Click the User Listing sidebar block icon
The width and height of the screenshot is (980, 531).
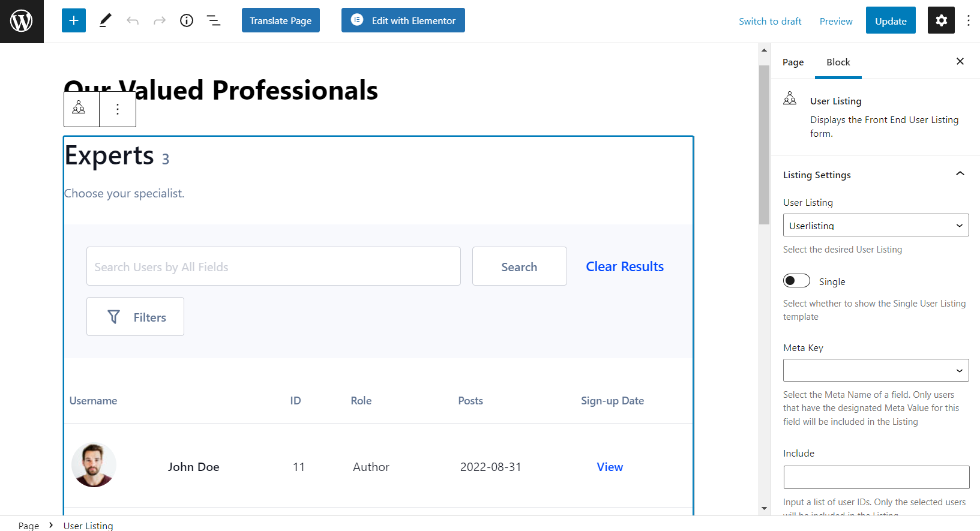pos(790,98)
